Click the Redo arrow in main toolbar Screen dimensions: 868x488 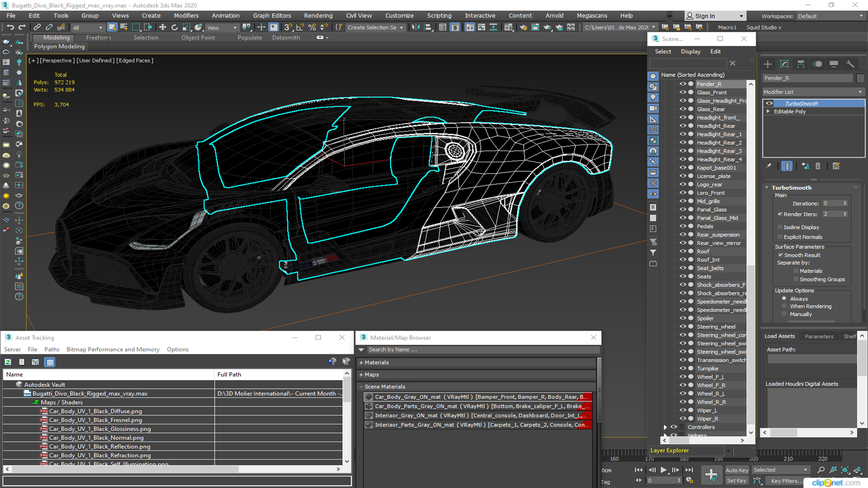pos(21,28)
